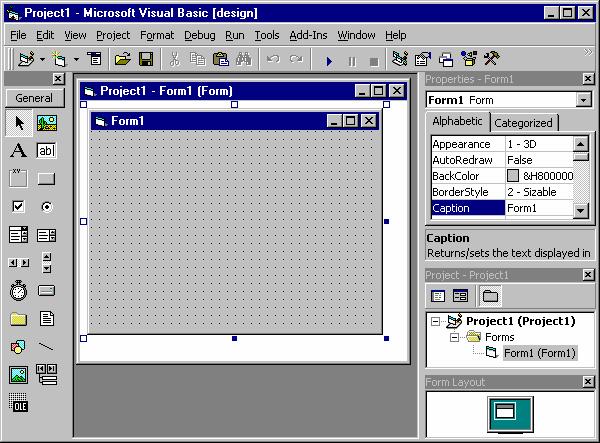Click the form preview in Form Layout
Viewport: 600px width, 443px height.
pos(505,412)
